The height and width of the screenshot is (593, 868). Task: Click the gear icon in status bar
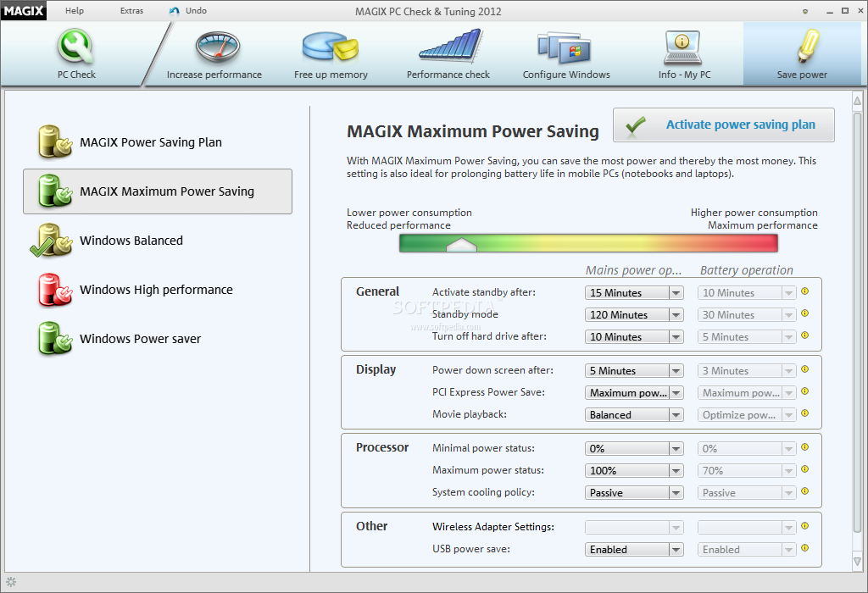(11, 582)
